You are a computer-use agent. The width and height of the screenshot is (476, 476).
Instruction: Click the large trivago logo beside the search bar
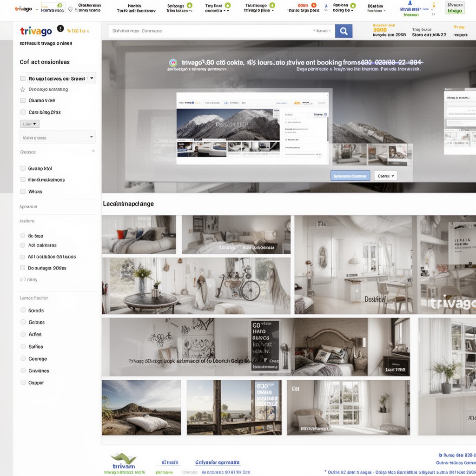[36, 31]
